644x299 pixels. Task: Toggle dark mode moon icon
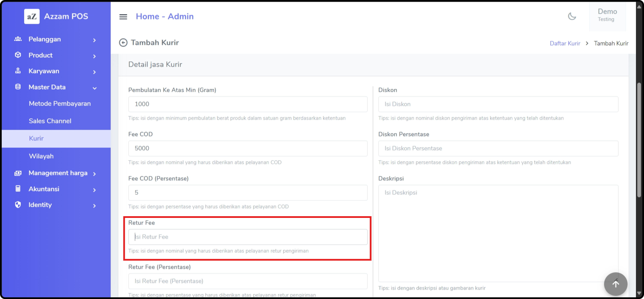pos(572,16)
